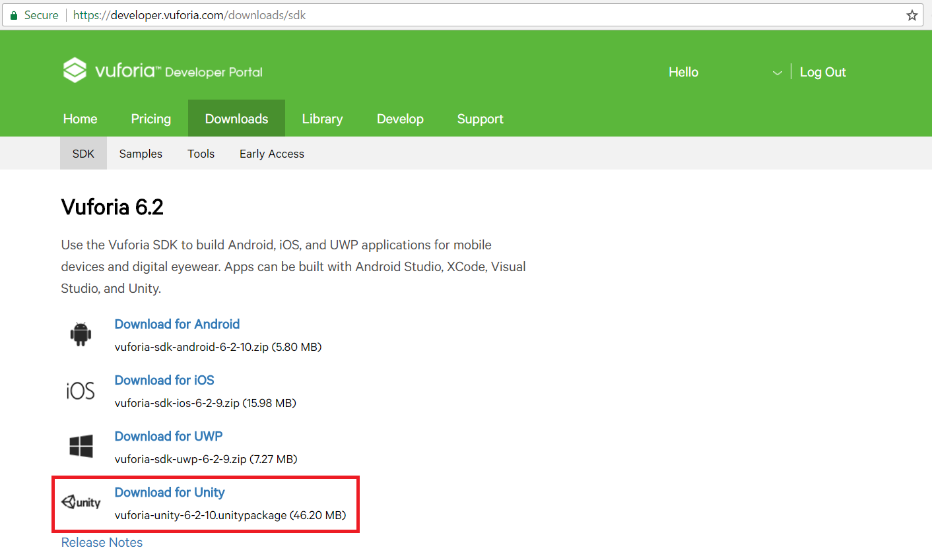Navigate to the Develop section
This screenshot has height=560, width=932.
pos(400,119)
